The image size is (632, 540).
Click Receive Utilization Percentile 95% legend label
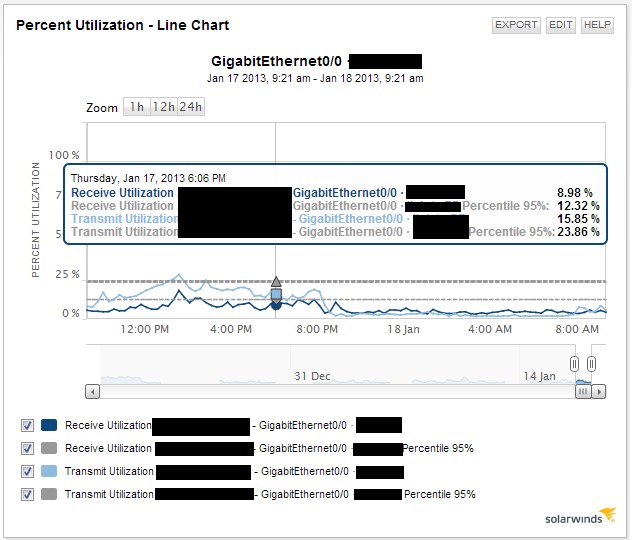(269, 449)
